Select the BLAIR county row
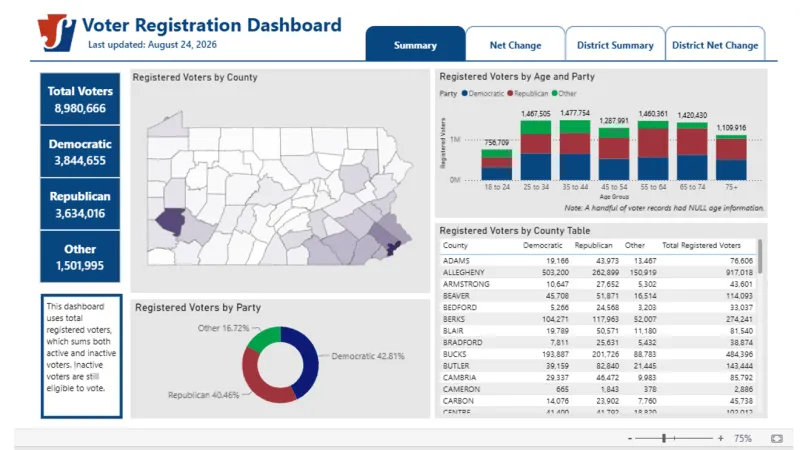800x450 pixels. click(x=598, y=331)
